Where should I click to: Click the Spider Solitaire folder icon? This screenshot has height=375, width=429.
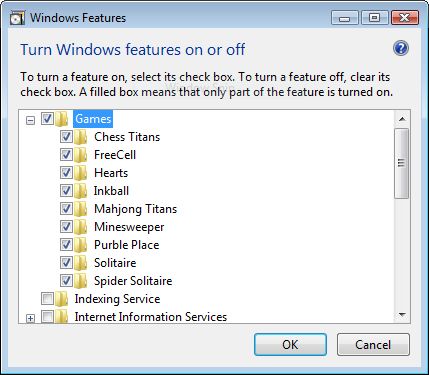[x=81, y=281]
